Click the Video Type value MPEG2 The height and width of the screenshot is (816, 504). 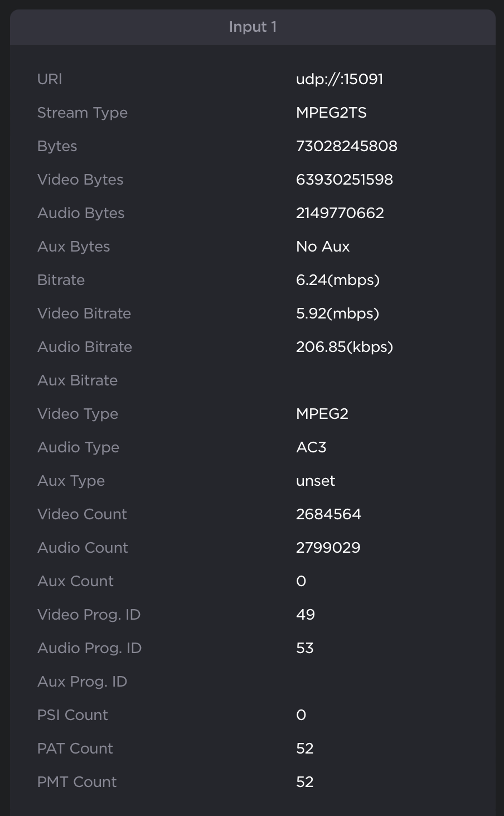tap(322, 413)
